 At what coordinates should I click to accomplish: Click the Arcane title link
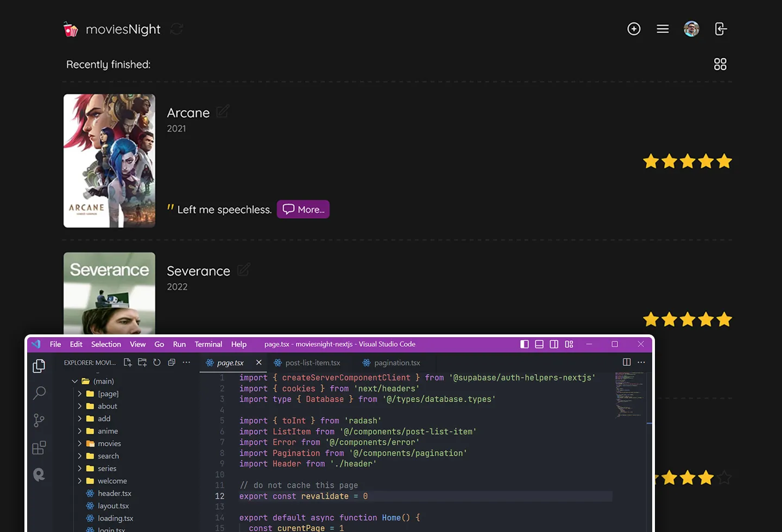(188, 112)
